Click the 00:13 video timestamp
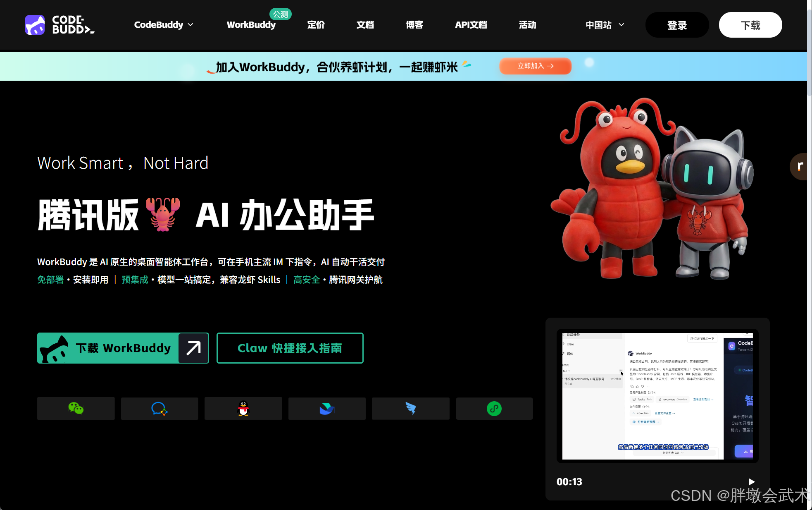This screenshot has height=510, width=812. (x=569, y=481)
